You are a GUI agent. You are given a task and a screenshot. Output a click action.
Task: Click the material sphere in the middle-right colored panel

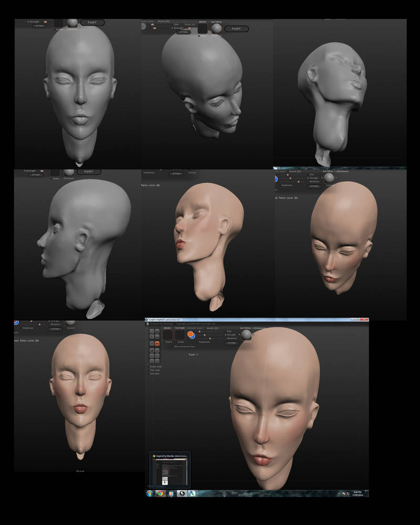coord(329,177)
